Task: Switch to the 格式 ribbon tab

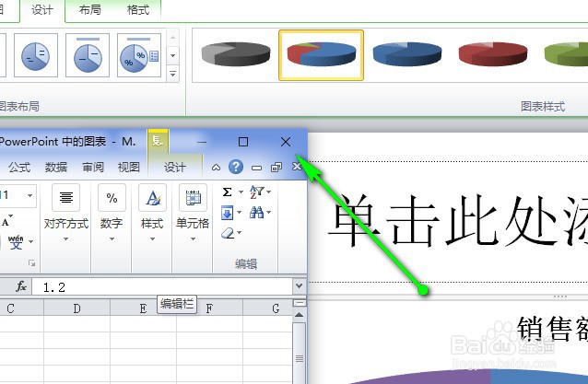Action: (x=138, y=10)
